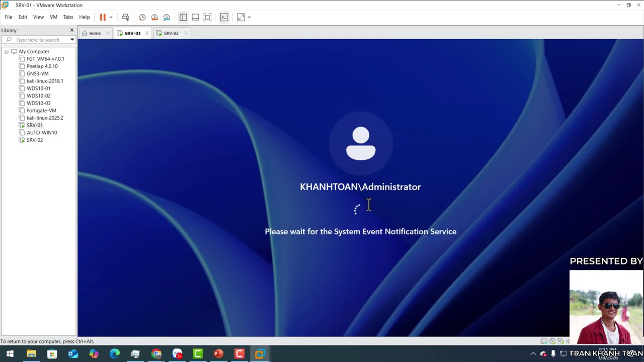Open Microsoft Edge from taskbar
Viewport: 644px width, 362px height.
(115, 354)
